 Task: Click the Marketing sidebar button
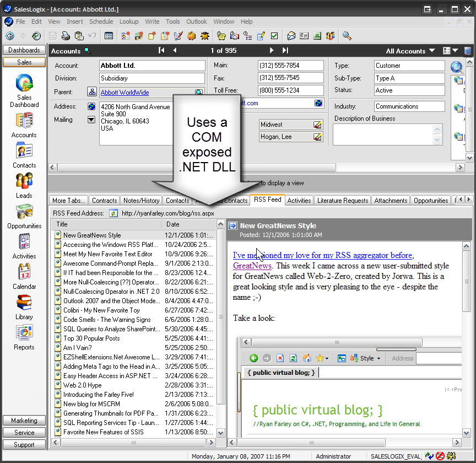click(x=24, y=421)
